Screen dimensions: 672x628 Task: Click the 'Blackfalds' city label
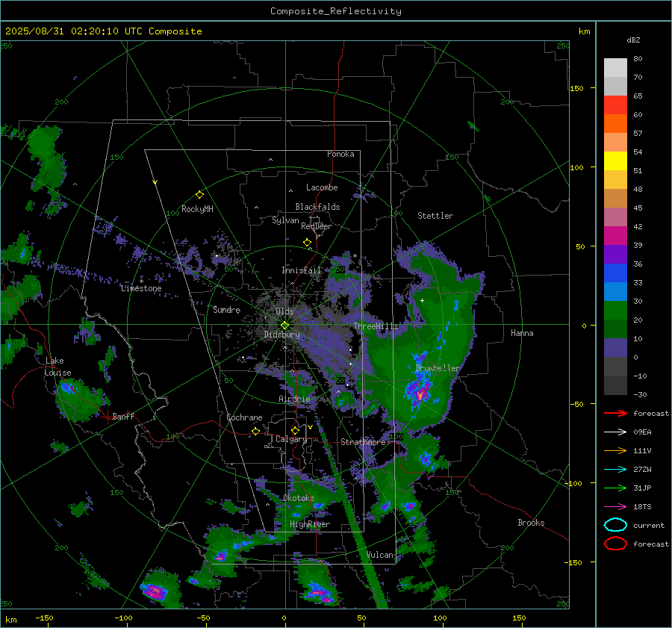tap(317, 207)
